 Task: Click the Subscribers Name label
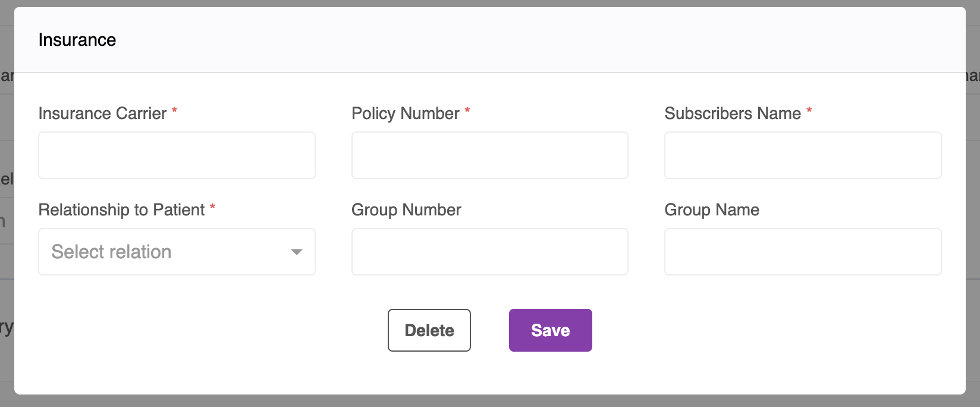[733, 113]
